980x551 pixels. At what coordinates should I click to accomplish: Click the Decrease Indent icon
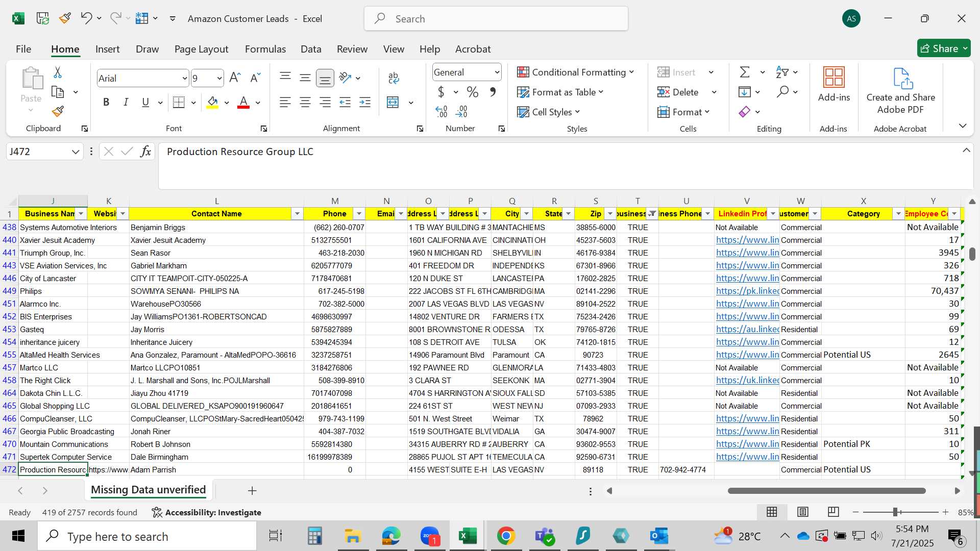coord(346,102)
